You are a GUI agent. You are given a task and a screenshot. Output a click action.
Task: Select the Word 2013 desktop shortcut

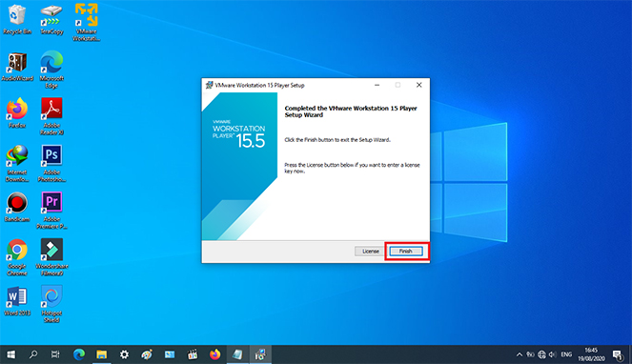pyautogui.click(x=17, y=301)
